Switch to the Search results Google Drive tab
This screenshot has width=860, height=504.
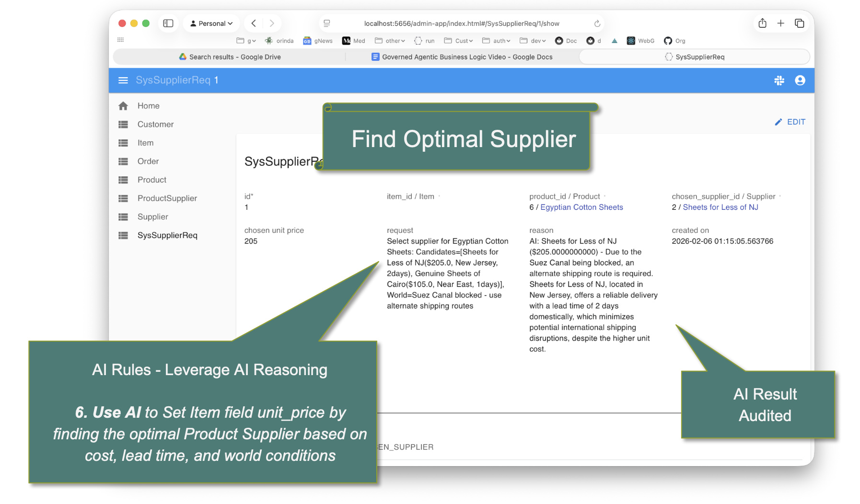point(230,57)
